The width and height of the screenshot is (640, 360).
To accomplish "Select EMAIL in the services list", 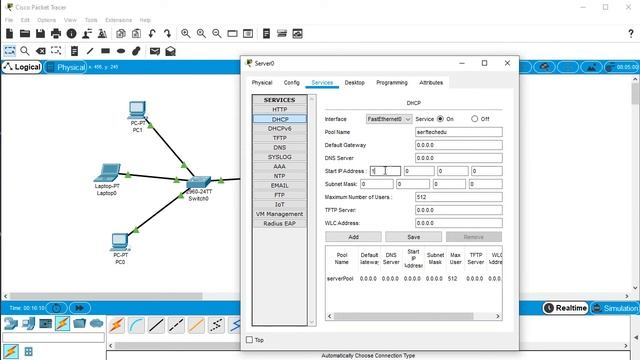I will coord(280,185).
